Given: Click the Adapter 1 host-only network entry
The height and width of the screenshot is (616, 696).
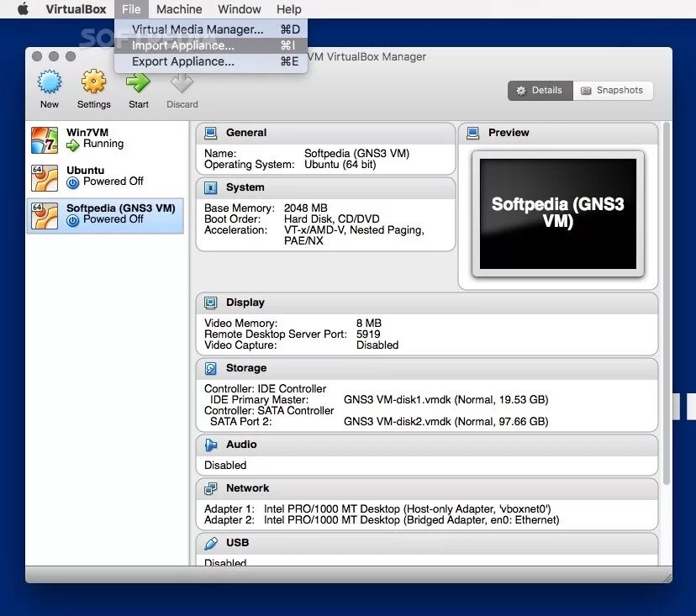Looking at the screenshot, I should pos(377,509).
